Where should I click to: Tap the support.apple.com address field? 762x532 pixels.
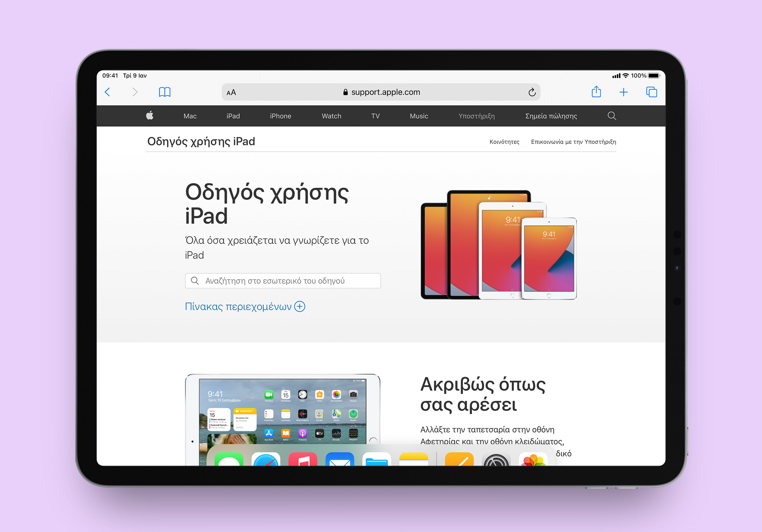(x=381, y=92)
